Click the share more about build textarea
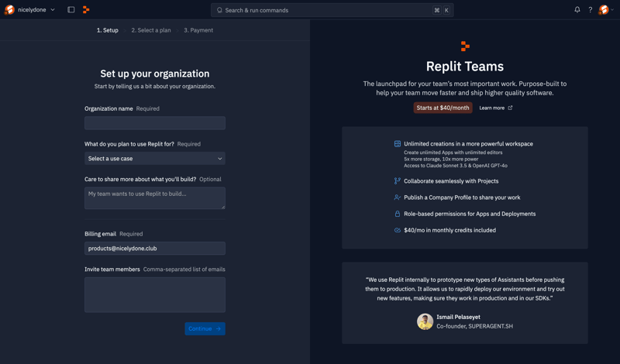This screenshot has height=364, width=620. pos(155,198)
